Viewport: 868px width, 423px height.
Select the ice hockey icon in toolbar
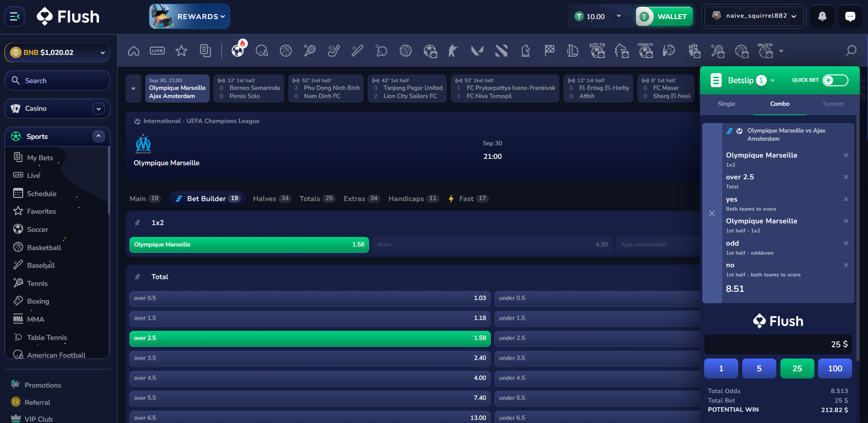(x=334, y=51)
